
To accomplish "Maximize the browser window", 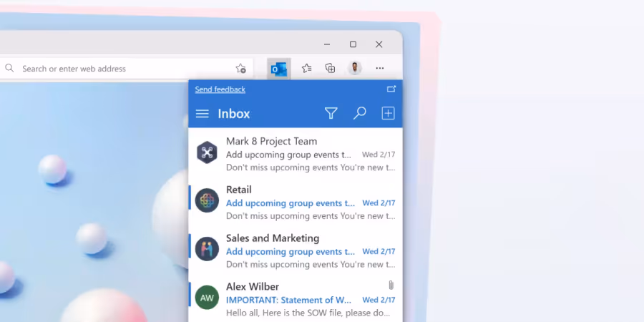I will coord(353,44).
